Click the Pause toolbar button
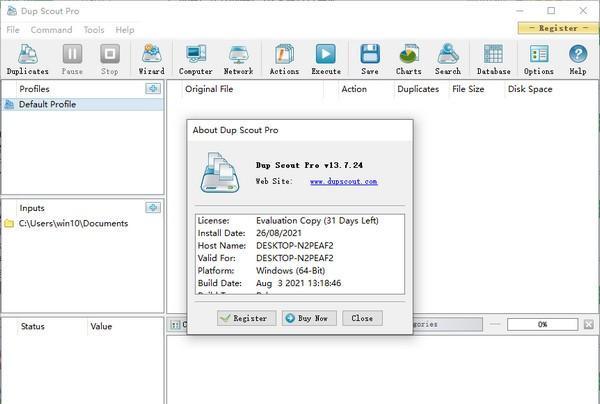The height and width of the screenshot is (404, 600). (72, 59)
